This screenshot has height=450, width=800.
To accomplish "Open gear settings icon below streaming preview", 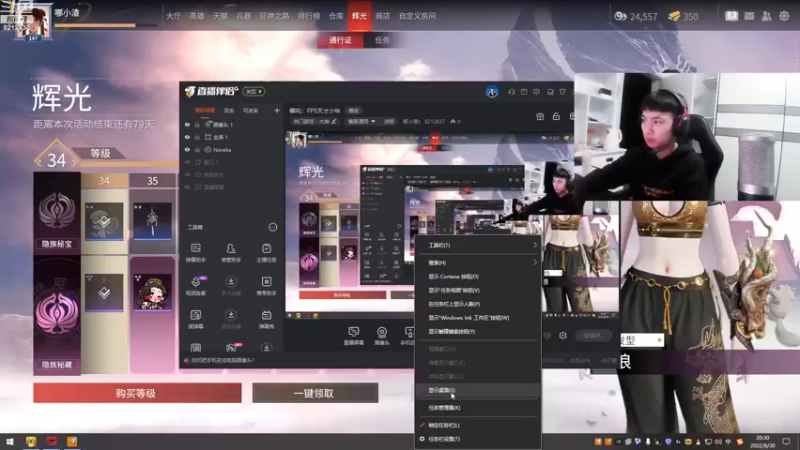I will 563,336.
